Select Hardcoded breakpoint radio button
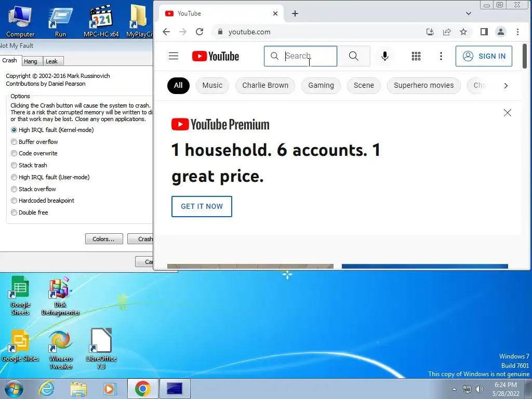The width and height of the screenshot is (532, 399). [x=43, y=201]
